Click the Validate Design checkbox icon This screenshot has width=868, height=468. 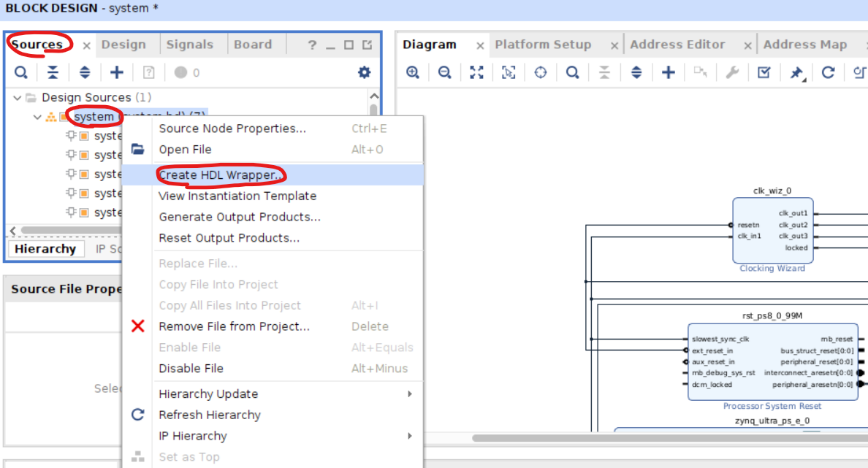pyautogui.click(x=764, y=72)
